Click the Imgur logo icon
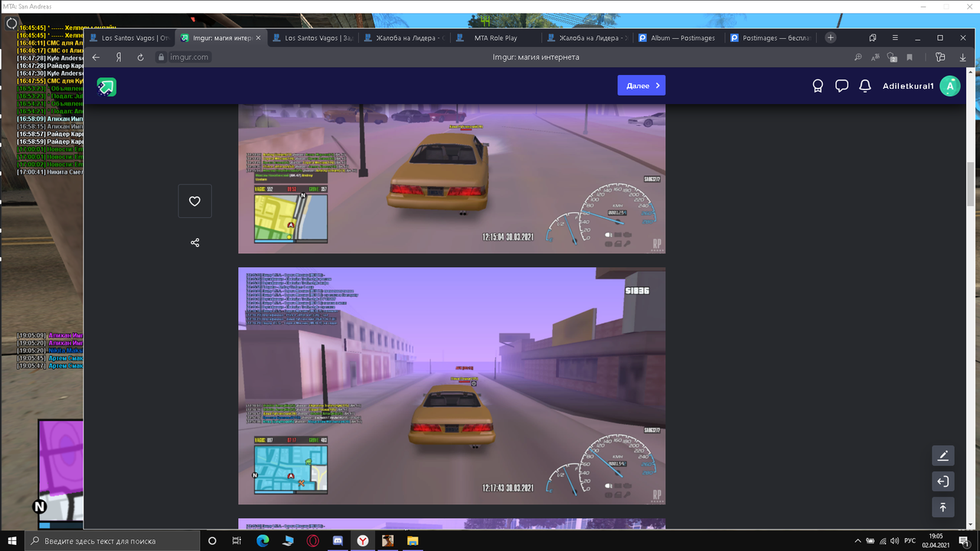 point(106,86)
